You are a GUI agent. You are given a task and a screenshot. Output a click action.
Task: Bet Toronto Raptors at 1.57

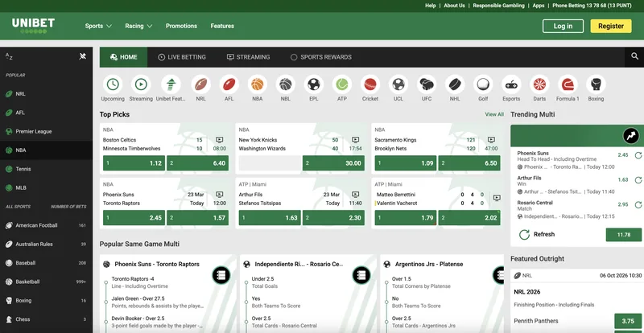197,218
